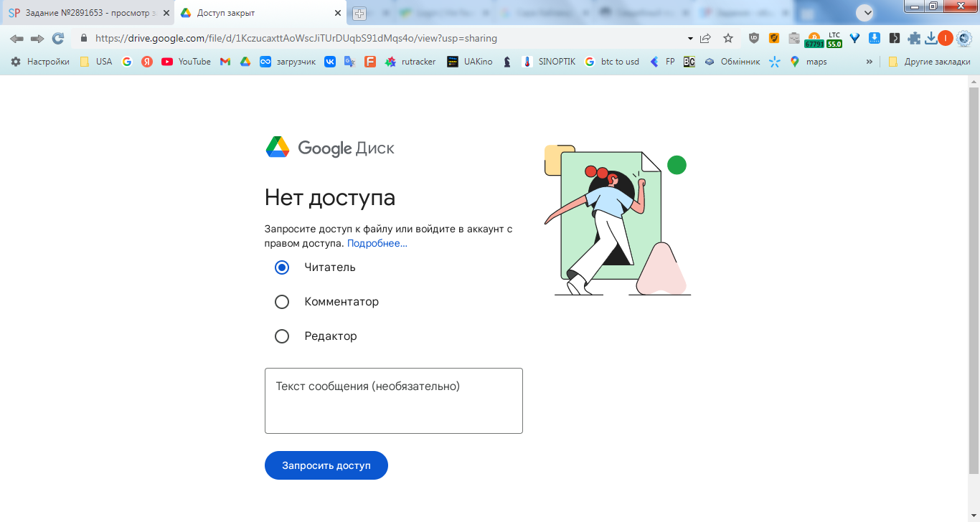
Task: Open a new tab with the plus button
Action: [359, 13]
